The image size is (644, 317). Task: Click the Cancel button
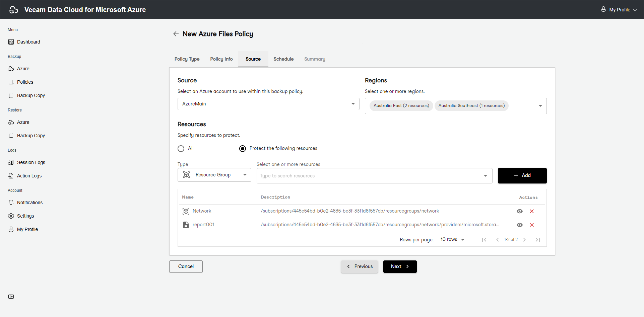coord(186,267)
